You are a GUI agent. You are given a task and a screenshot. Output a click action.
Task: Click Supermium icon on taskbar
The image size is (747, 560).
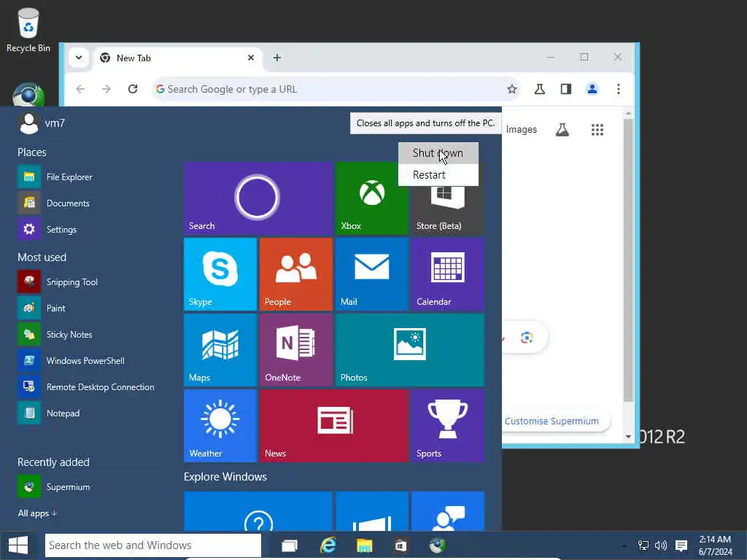[x=438, y=545]
